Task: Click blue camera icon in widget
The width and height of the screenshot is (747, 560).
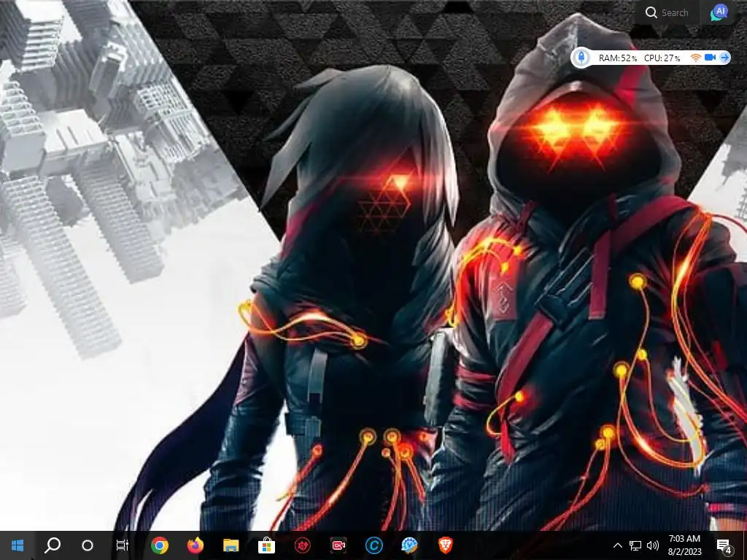Action: pyautogui.click(x=711, y=58)
